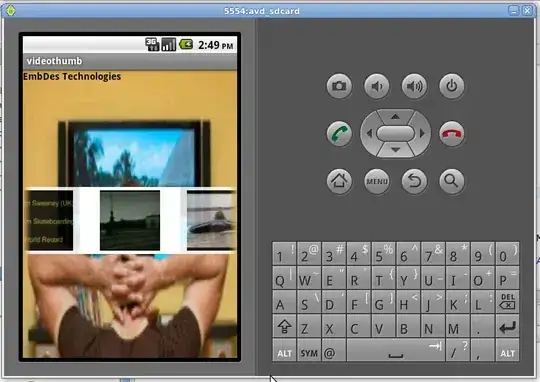Click the @ key in bottom row
Viewport: 540px width, 382px height.
(334, 350)
